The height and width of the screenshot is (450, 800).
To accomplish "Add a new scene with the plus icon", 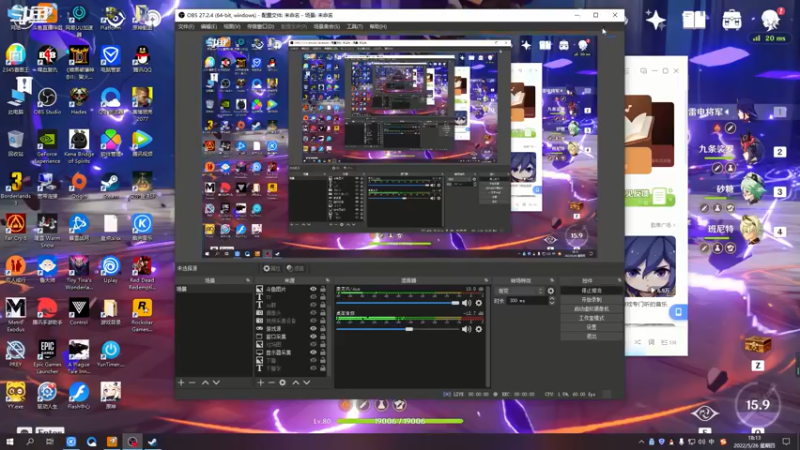I will tap(181, 382).
